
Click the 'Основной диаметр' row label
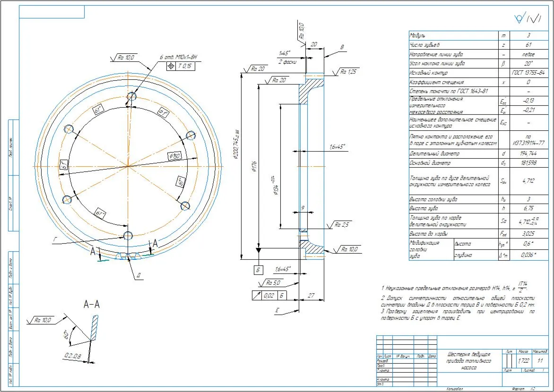430,163
